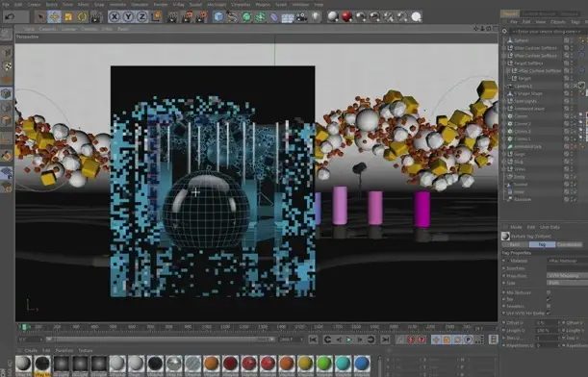Toggle the Z axis lock
Image resolution: width=588 pixels, height=377 pixels.
[x=141, y=17]
